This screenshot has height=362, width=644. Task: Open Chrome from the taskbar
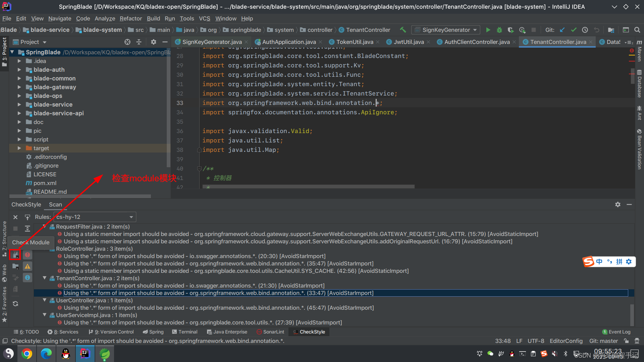(x=27, y=354)
